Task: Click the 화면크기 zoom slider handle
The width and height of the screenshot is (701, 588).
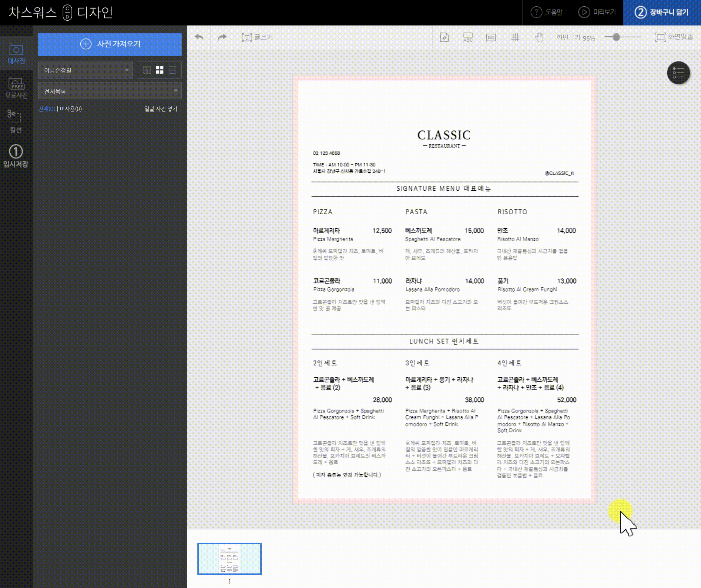Action: pyautogui.click(x=616, y=37)
